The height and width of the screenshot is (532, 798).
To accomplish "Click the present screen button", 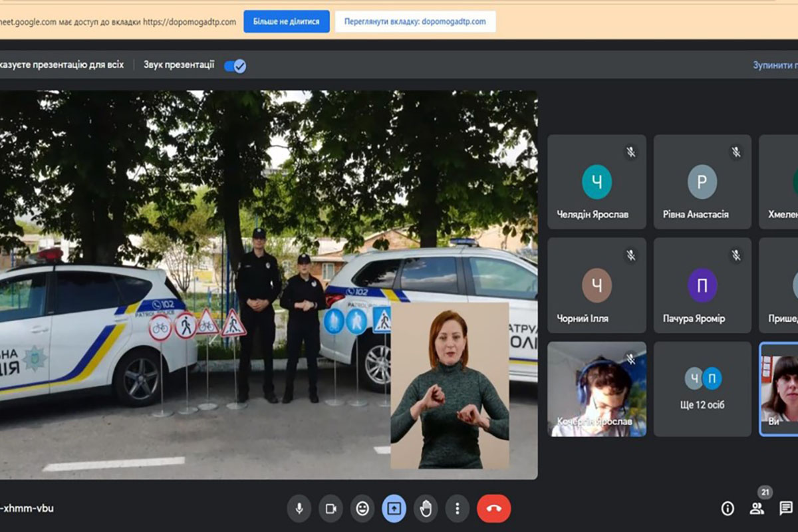I will [394, 509].
